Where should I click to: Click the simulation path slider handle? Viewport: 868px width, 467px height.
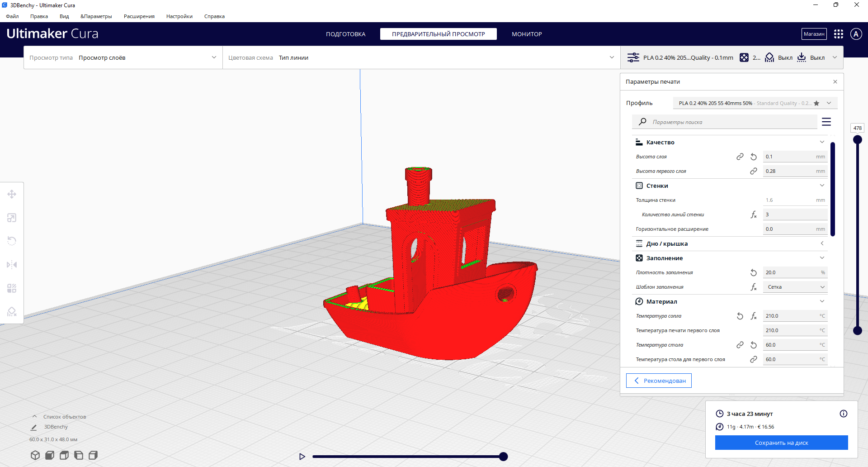pyautogui.click(x=503, y=457)
